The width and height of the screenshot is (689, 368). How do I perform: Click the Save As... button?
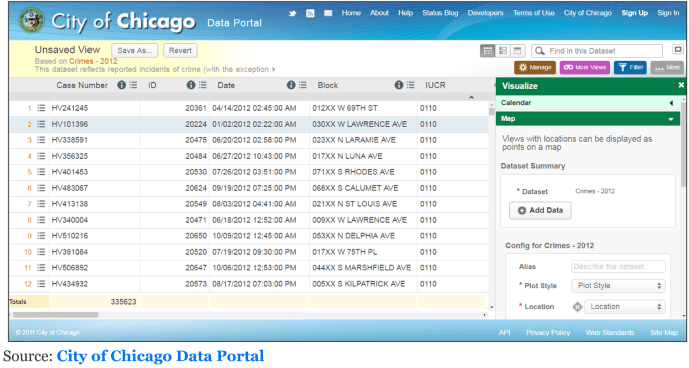134,51
